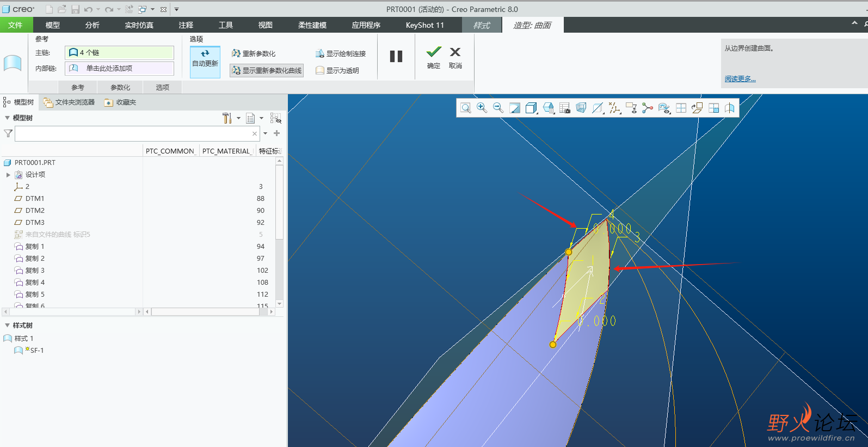
Task: Switch to the 模型 ribbon tab
Action: click(x=53, y=25)
